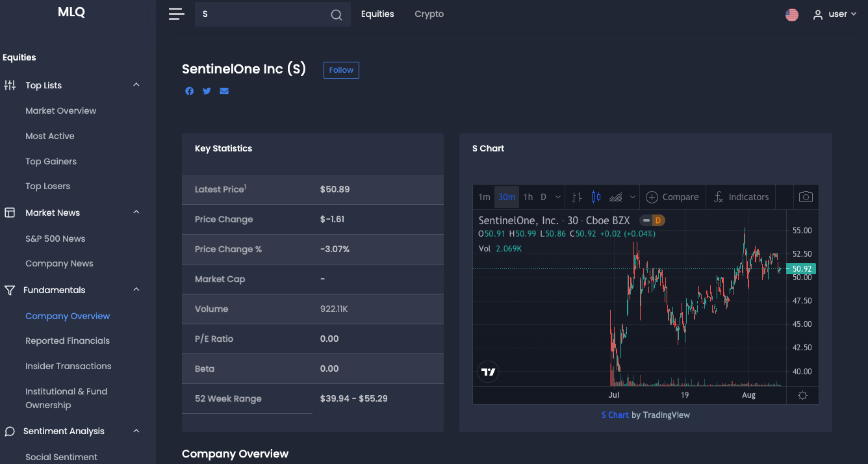Set chart interval to 1m
Screen dimensions: 868x464
click(484, 197)
